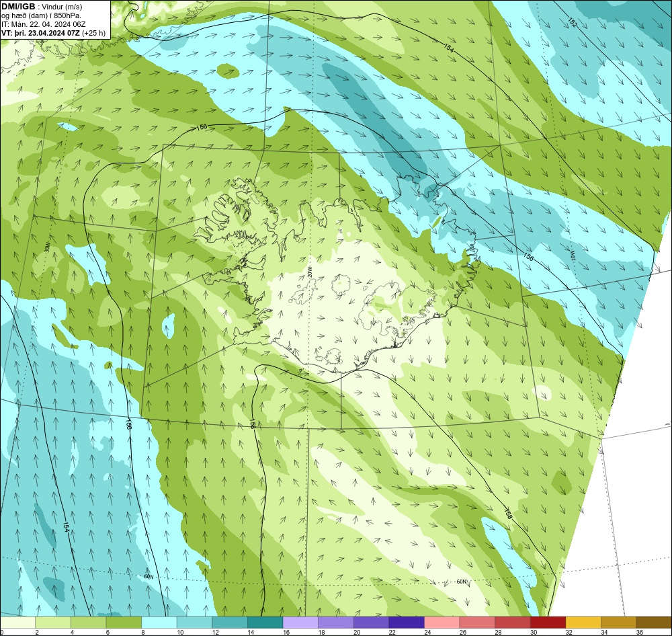Click the 154 contour label north of Iceland
The height and width of the screenshot is (636, 672).
[448, 48]
